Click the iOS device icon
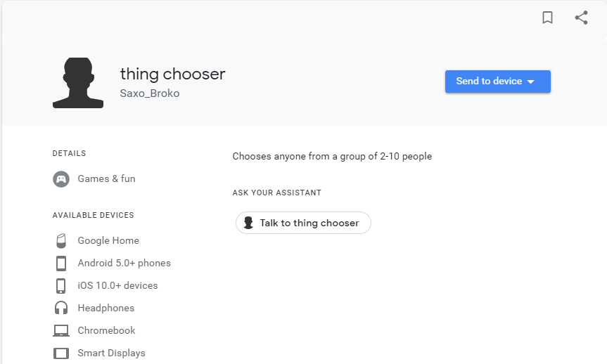Image resolution: width=607 pixels, height=364 pixels. pyautogui.click(x=61, y=285)
